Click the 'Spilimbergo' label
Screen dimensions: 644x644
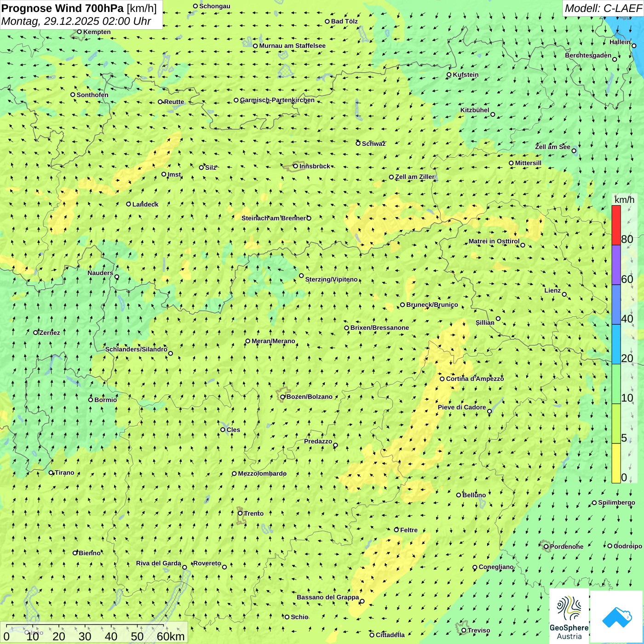(616, 502)
